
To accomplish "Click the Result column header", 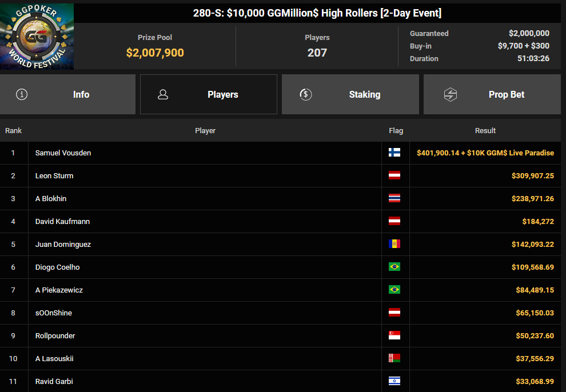I will [x=485, y=130].
